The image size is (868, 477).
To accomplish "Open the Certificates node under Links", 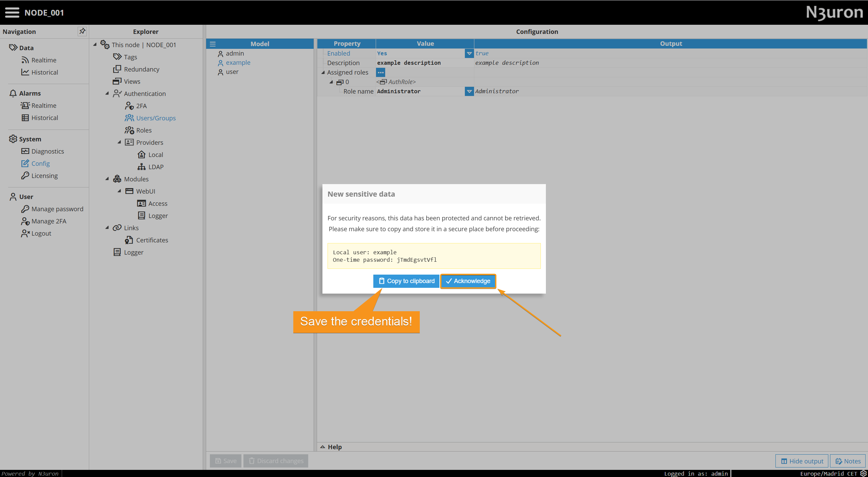I will [152, 240].
